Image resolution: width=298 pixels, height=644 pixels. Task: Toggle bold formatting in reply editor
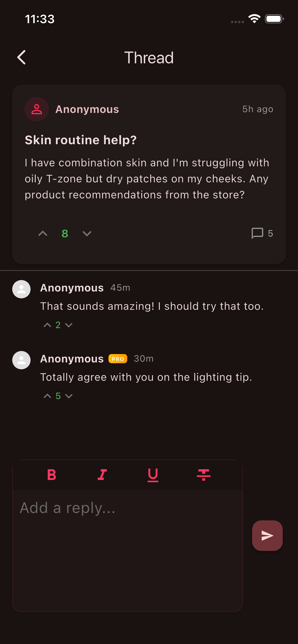point(52,475)
